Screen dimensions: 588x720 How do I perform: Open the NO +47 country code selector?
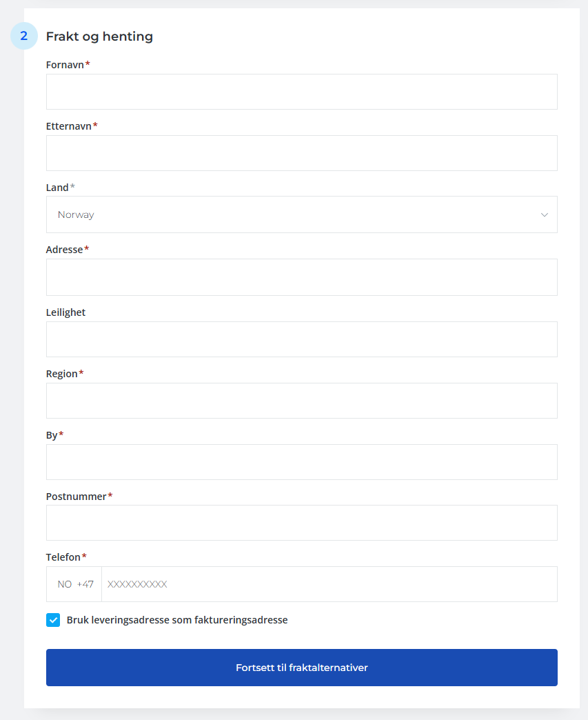75,584
